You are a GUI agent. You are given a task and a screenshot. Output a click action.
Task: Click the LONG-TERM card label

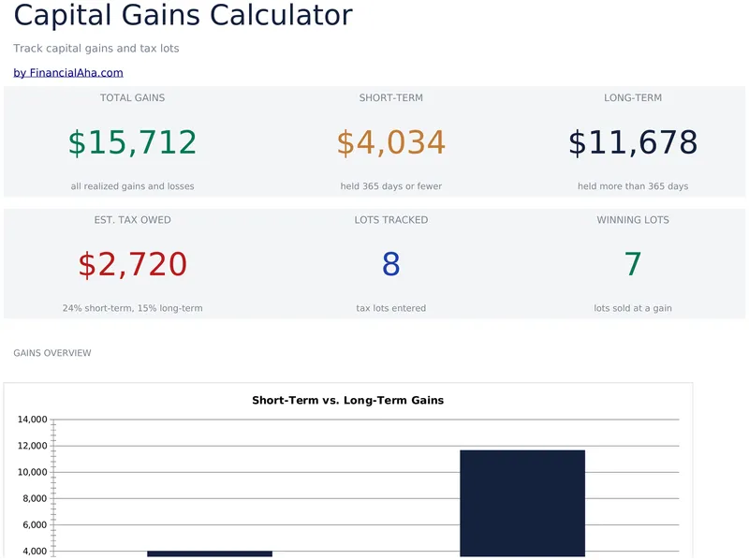633,97
